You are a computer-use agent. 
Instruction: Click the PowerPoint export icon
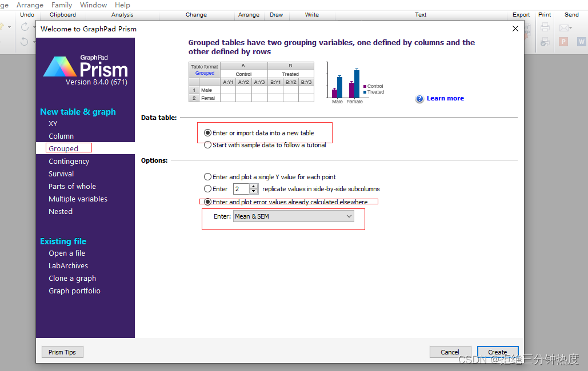click(563, 42)
